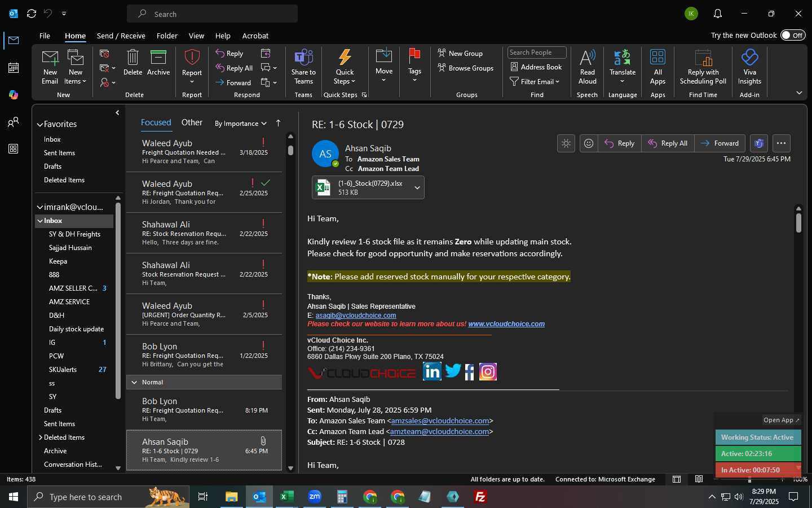Collapse the Favorites folder group
The width and height of the screenshot is (812, 508).
click(40, 125)
